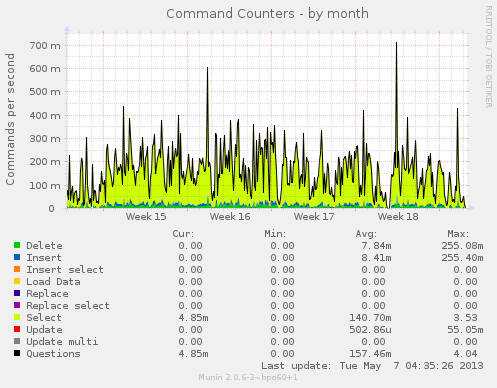This screenshot has height=388, width=497.
Task: Select the dark blue Replace swatch
Action: 17,293
